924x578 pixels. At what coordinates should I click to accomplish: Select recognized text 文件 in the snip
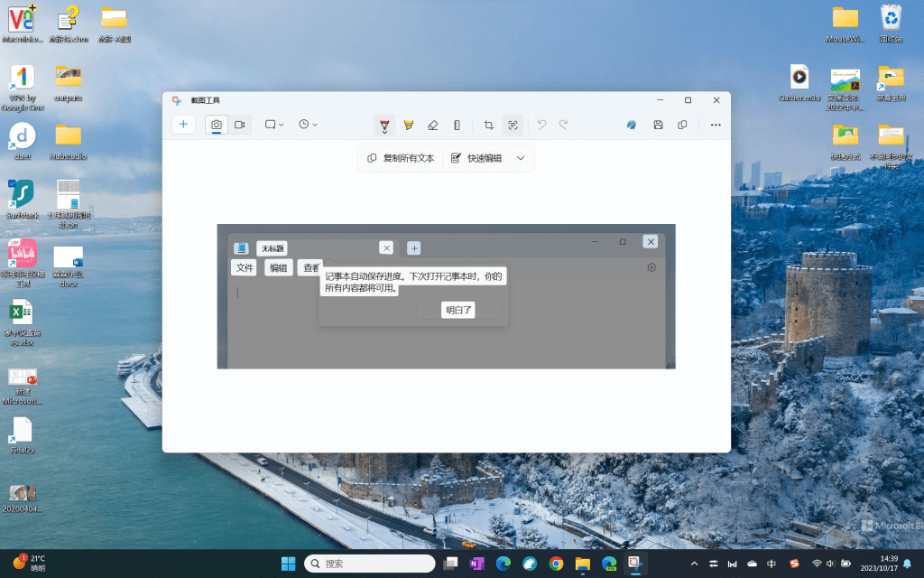(244, 267)
